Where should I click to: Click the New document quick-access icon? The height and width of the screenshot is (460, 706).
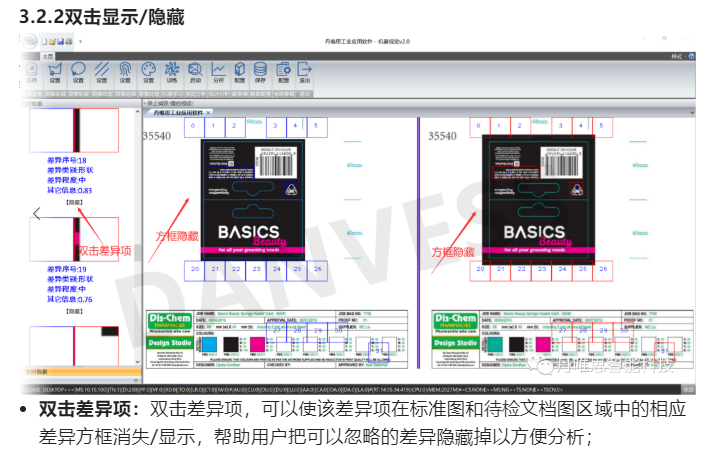tap(45, 42)
